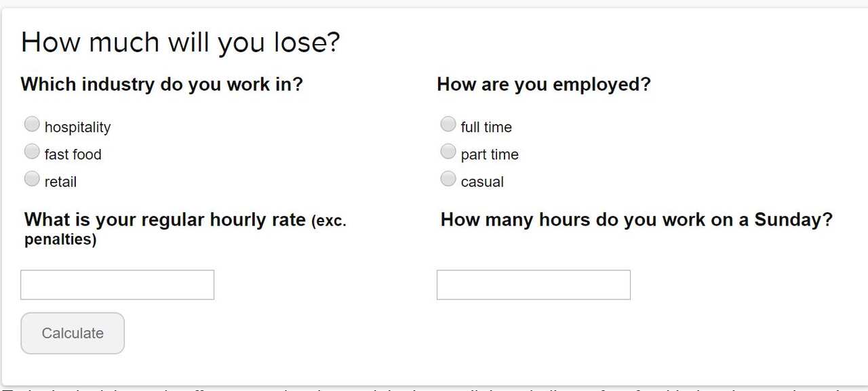868x391 pixels.
Task: Choose the part time radio button
Action: (448, 151)
